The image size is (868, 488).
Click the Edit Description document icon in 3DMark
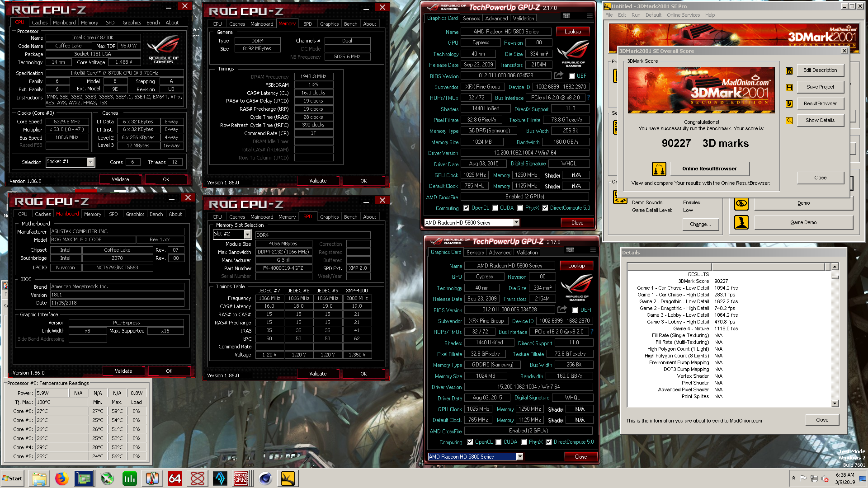789,70
